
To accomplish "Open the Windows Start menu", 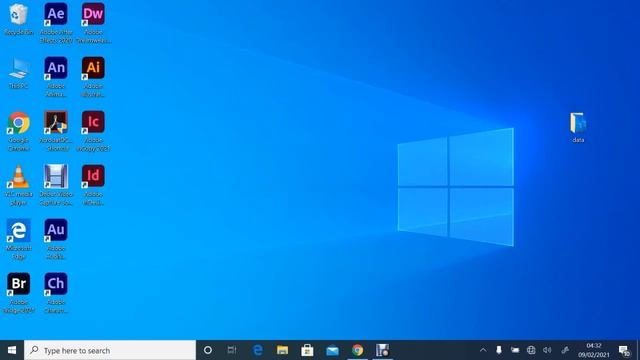I will (x=12, y=350).
